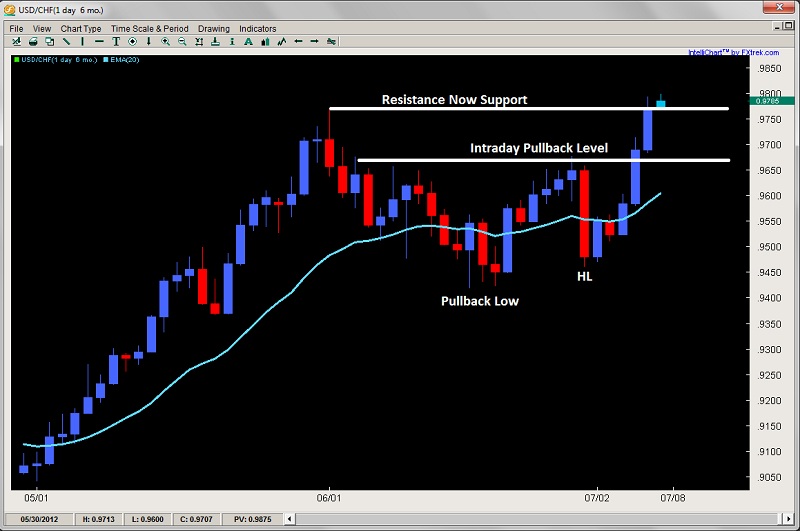Click the fit scale bracket icon
The image size is (800, 531).
click(199, 41)
